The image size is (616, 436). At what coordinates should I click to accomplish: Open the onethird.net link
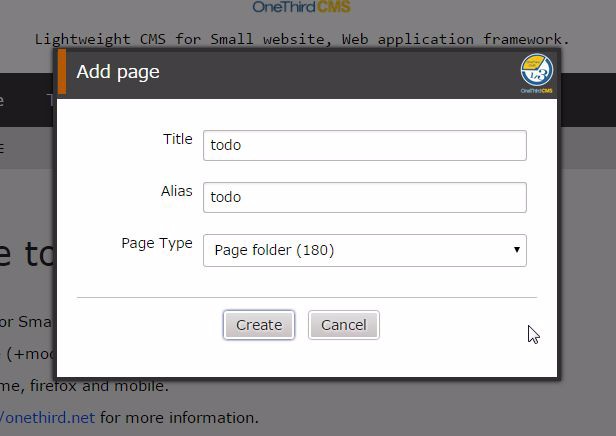[48, 418]
